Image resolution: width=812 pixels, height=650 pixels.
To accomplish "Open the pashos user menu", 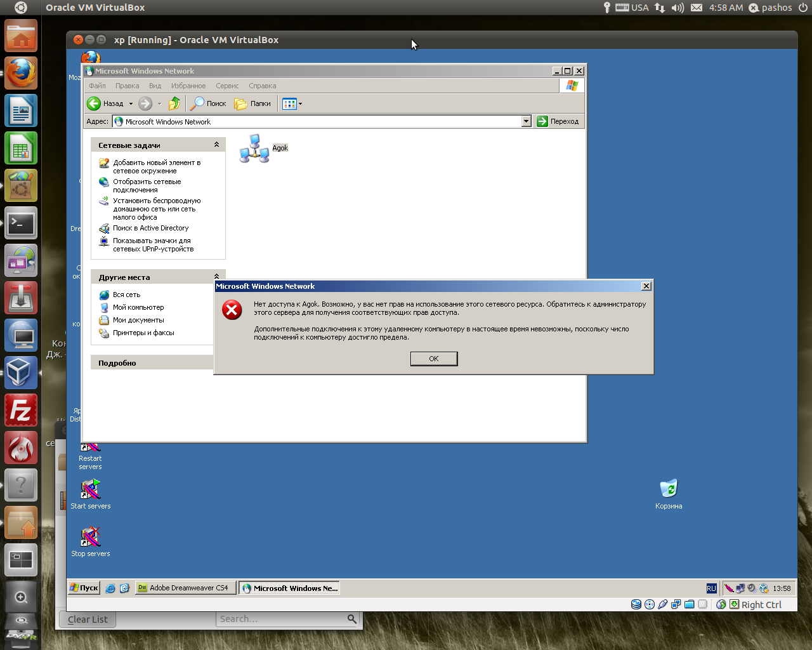I will (x=771, y=8).
